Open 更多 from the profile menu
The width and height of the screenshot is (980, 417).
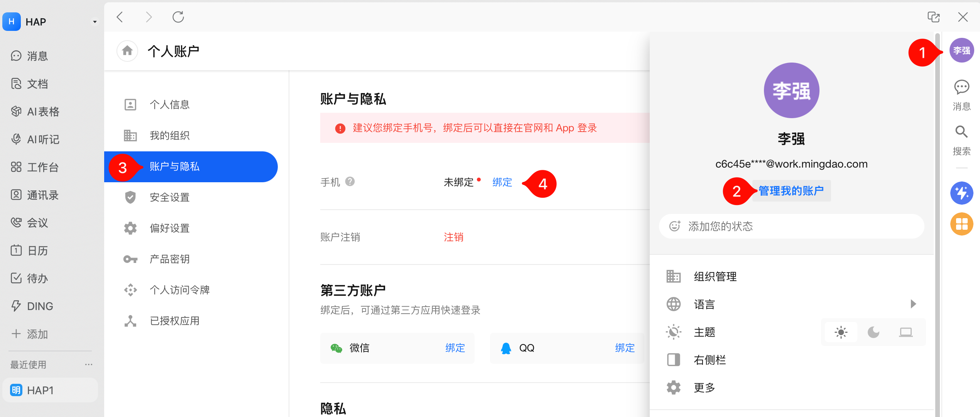pyautogui.click(x=791, y=388)
